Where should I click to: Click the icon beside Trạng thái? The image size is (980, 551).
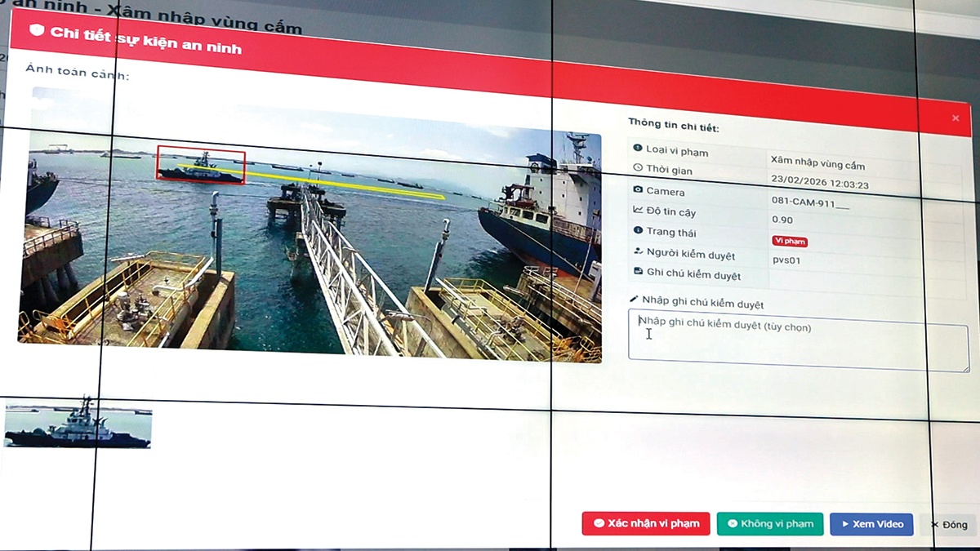[x=639, y=231]
